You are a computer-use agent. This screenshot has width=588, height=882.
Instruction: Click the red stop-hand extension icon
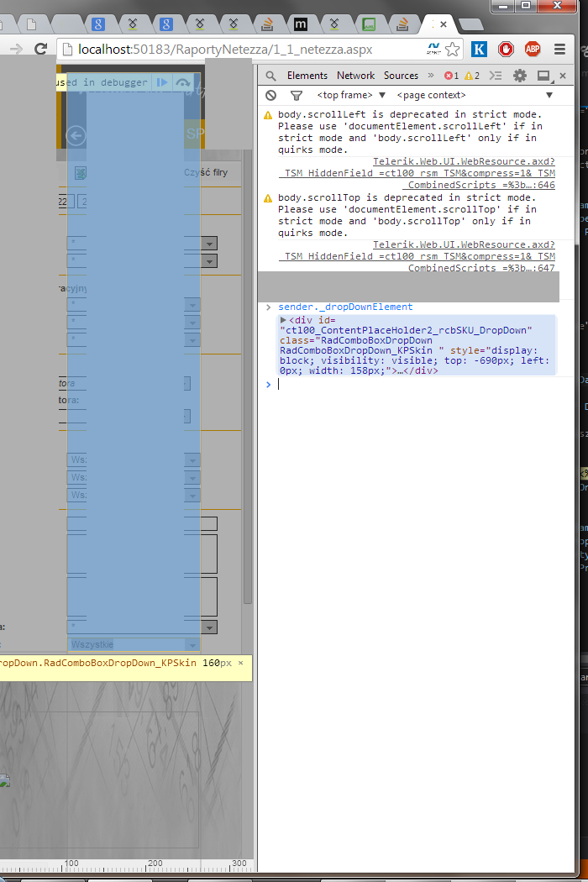coord(506,50)
